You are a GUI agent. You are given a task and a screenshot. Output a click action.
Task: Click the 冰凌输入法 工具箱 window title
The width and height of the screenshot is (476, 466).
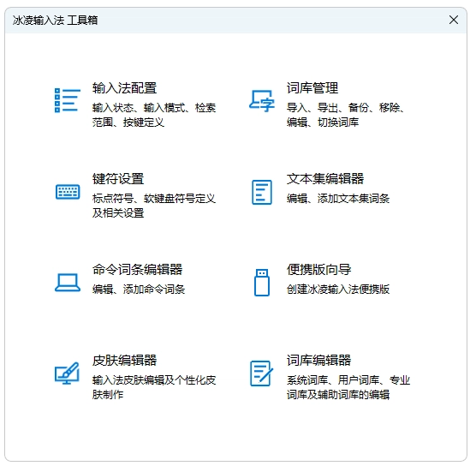point(55,21)
